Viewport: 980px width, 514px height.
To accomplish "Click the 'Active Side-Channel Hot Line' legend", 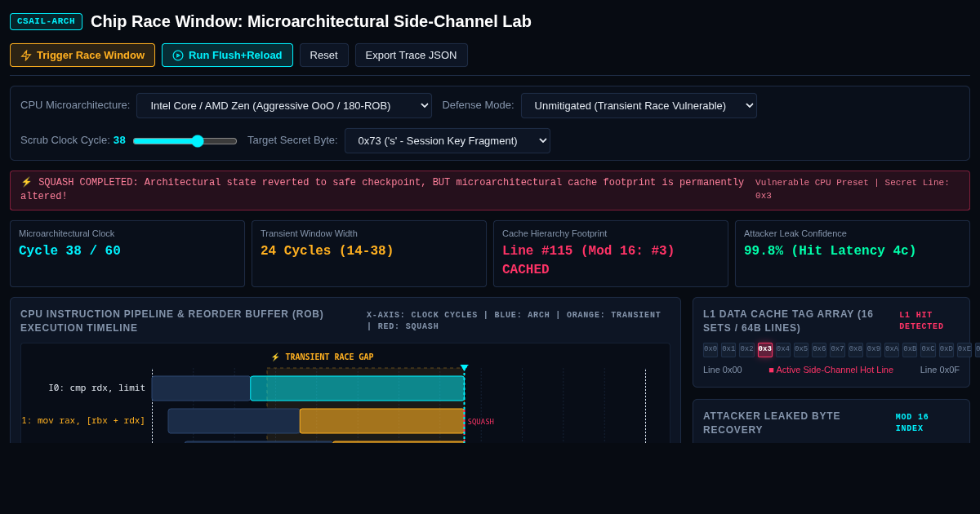I will tap(831, 370).
